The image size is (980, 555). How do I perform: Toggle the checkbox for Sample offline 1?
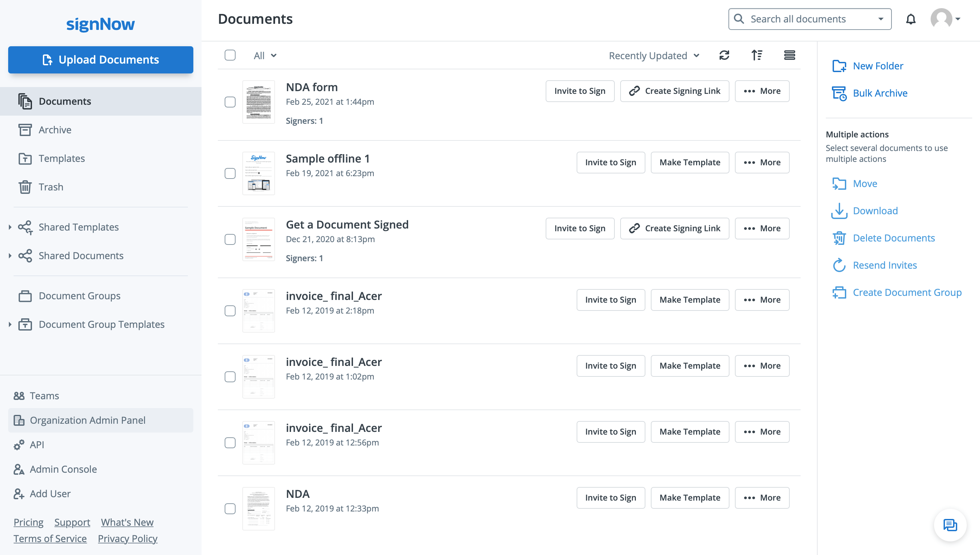click(x=230, y=173)
